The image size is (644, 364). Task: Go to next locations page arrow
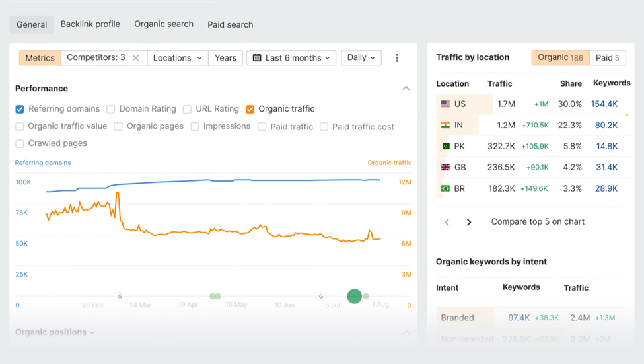(469, 222)
